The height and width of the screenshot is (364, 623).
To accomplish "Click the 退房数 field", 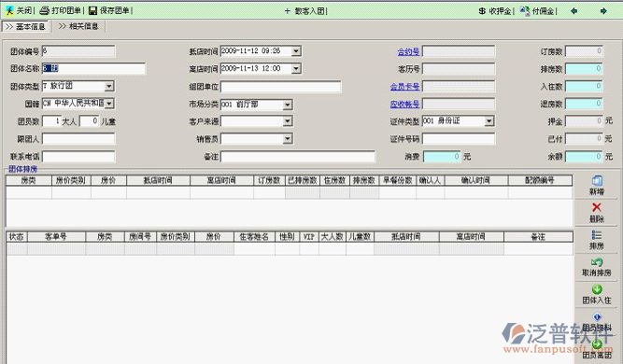I will click(x=584, y=104).
